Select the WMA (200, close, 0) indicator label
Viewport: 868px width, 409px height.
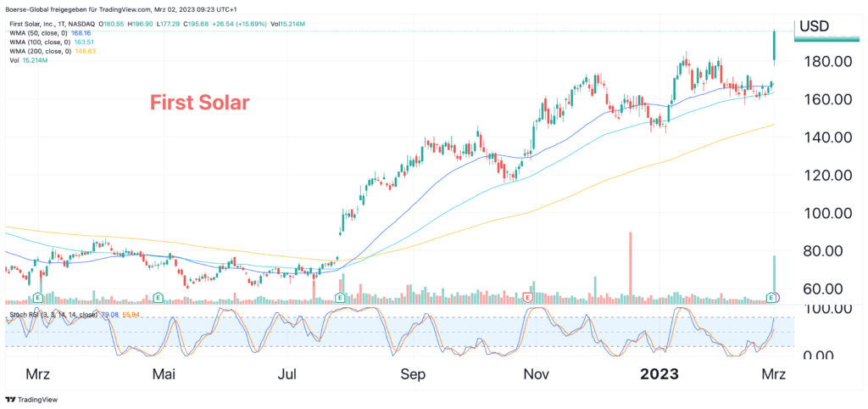tap(40, 51)
